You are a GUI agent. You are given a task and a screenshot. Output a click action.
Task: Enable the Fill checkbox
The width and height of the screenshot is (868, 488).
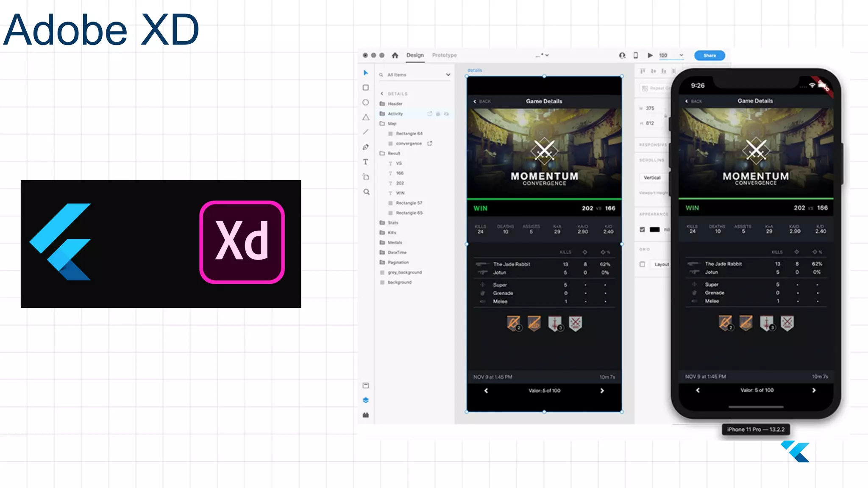coord(643,230)
